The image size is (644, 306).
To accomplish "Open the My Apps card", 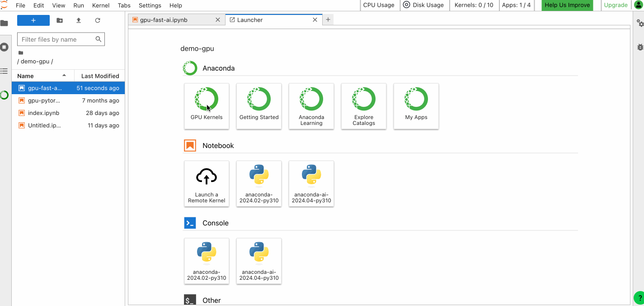I will pyautogui.click(x=416, y=106).
